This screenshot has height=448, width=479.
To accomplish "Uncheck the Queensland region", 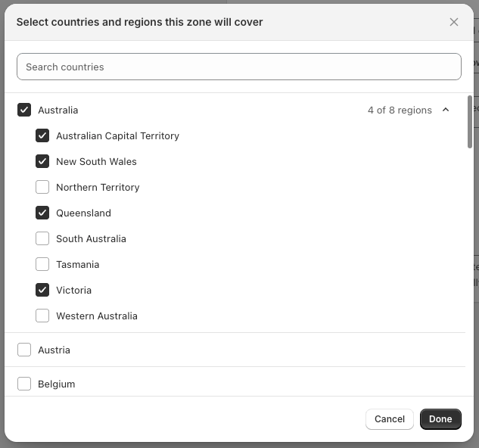I will [42, 213].
